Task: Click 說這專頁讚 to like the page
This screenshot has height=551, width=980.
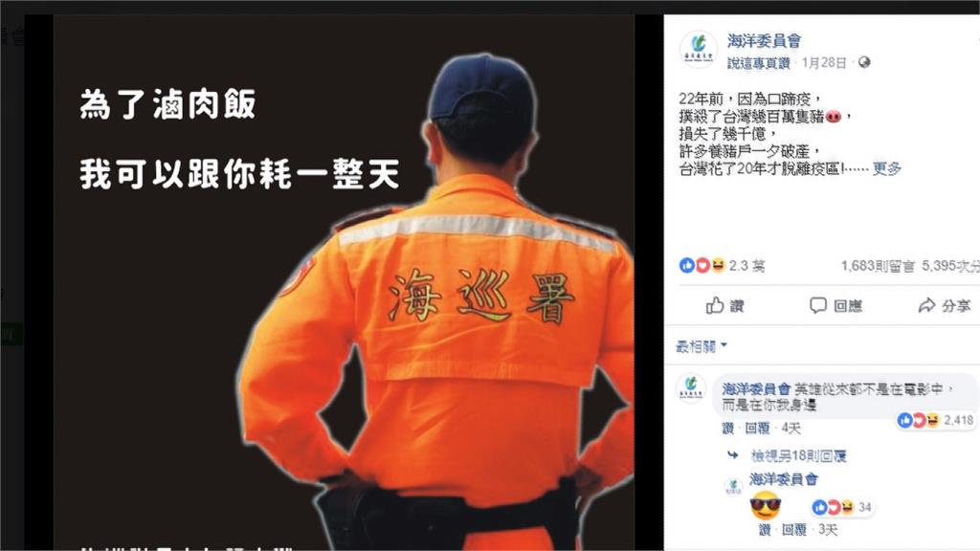Action: [758, 63]
